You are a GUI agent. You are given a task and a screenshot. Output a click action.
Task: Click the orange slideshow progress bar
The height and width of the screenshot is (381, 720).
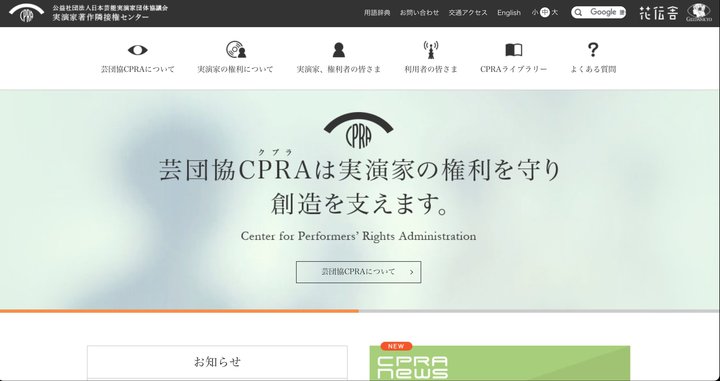pos(179,311)
